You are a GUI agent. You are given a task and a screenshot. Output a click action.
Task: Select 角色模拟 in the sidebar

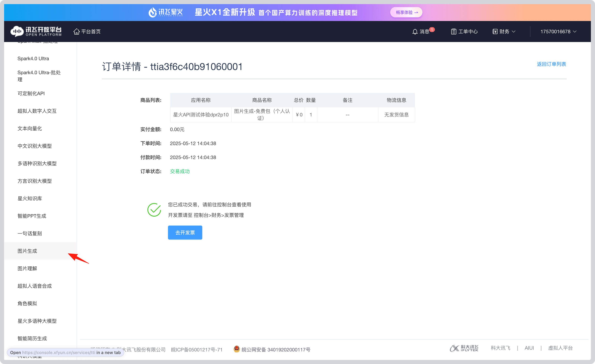(27, 303)
